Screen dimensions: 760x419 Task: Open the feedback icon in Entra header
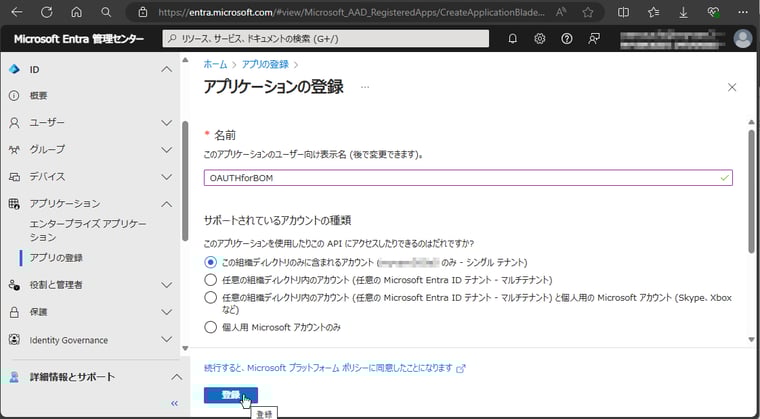(594, 39)
